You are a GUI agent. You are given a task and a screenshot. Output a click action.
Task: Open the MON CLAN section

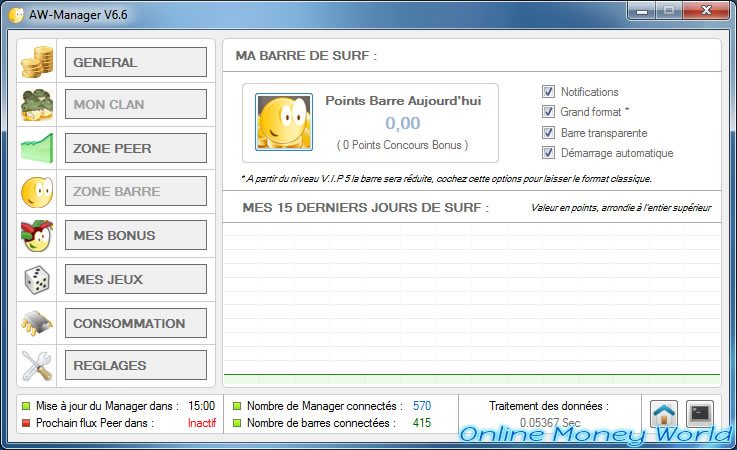(x=136, y=104)
